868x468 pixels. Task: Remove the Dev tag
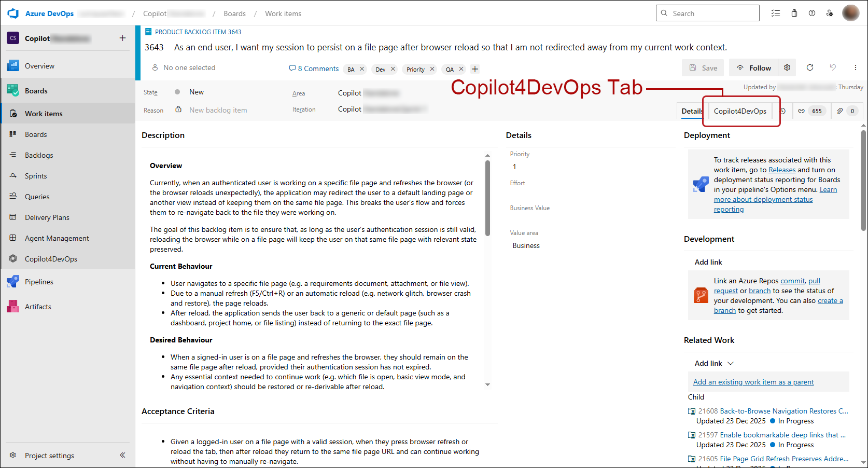[x=393, y=69]
